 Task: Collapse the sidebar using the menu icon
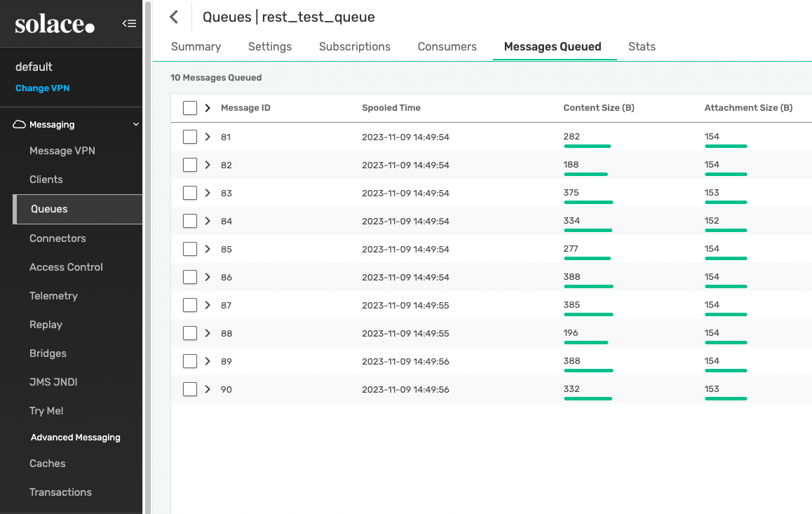(x=129, y=24)
